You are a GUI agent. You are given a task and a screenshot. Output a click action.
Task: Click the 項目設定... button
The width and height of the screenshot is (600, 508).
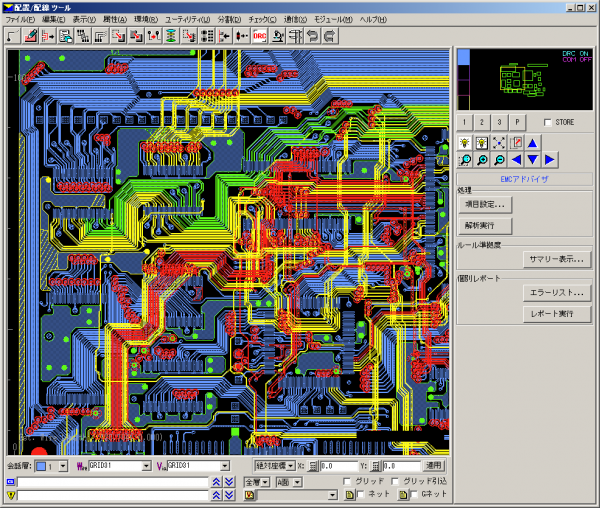point(486,204)
